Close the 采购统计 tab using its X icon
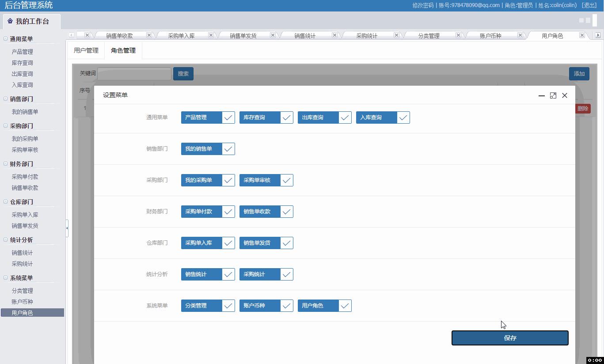This screenshot has height=364, width=604. (x=396, y=35)
